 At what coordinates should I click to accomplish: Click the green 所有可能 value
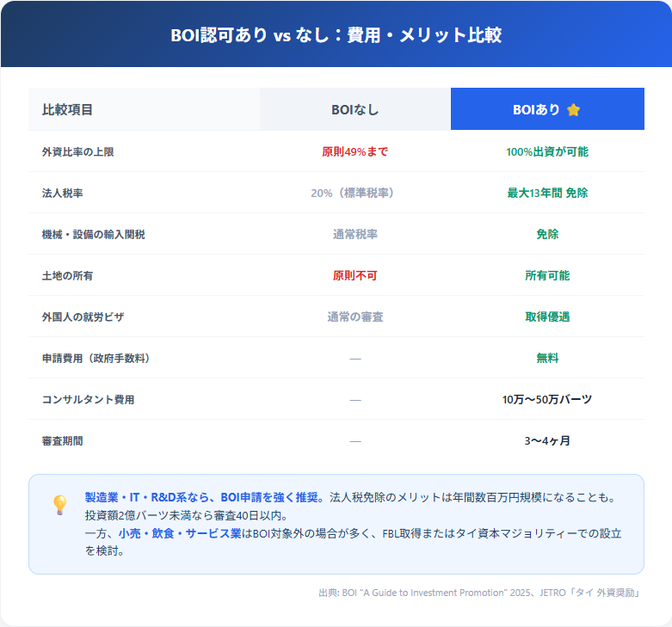(547, 275)
